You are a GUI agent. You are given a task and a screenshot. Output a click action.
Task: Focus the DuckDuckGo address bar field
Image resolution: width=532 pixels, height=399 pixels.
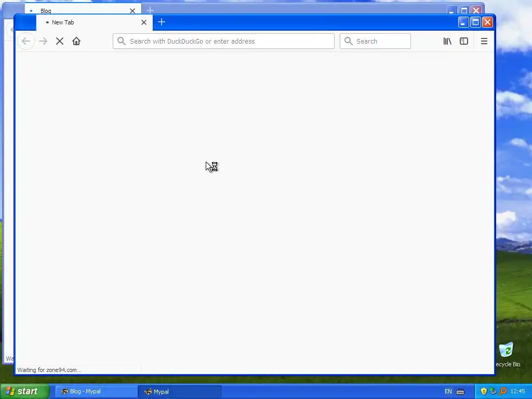click(x=223, y=41)
